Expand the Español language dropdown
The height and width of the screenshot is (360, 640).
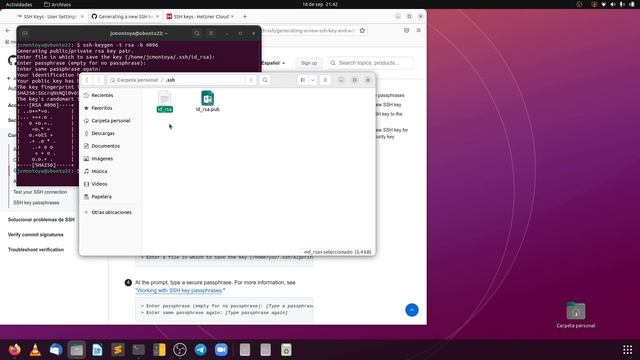(273, 63)
